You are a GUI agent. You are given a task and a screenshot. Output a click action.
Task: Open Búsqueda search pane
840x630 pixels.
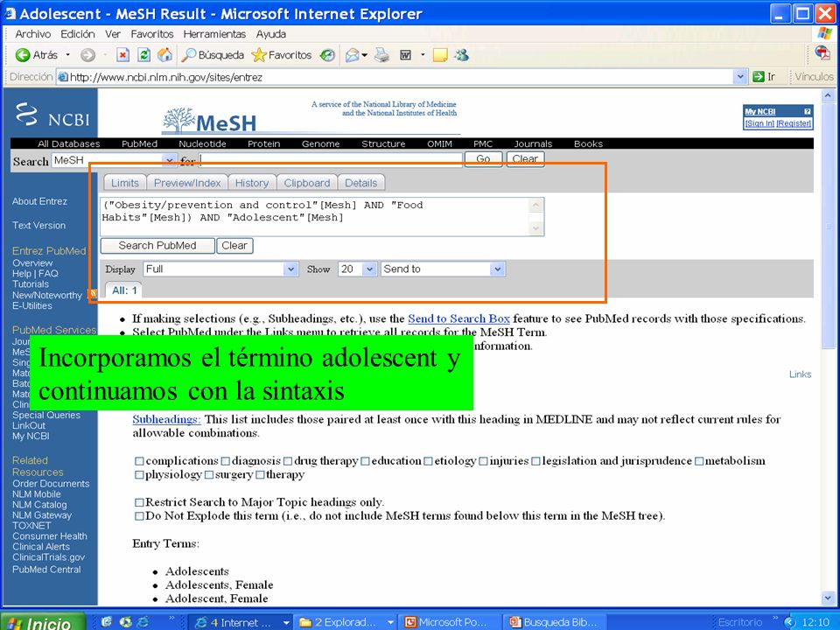click(213, 54)
